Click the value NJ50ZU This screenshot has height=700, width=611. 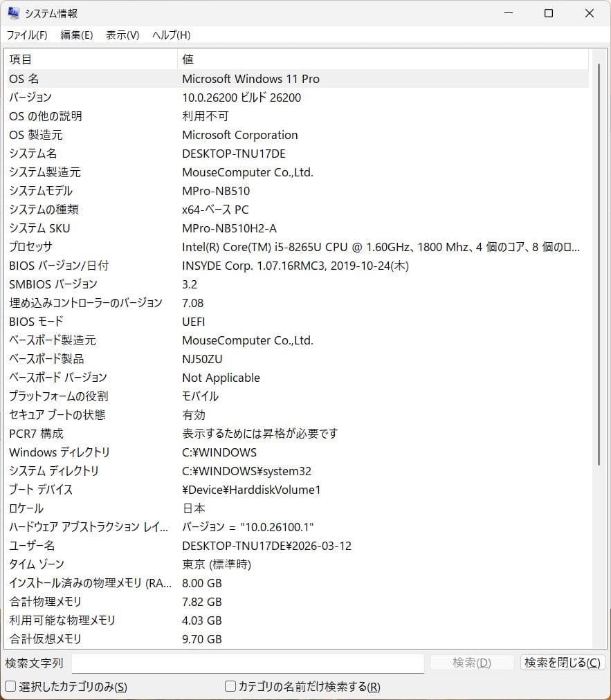pos(202,360)
